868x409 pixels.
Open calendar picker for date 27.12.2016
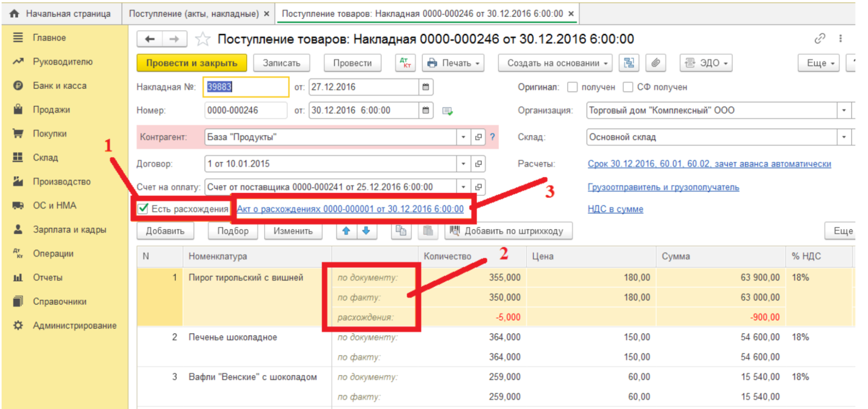tap(426, 87)
